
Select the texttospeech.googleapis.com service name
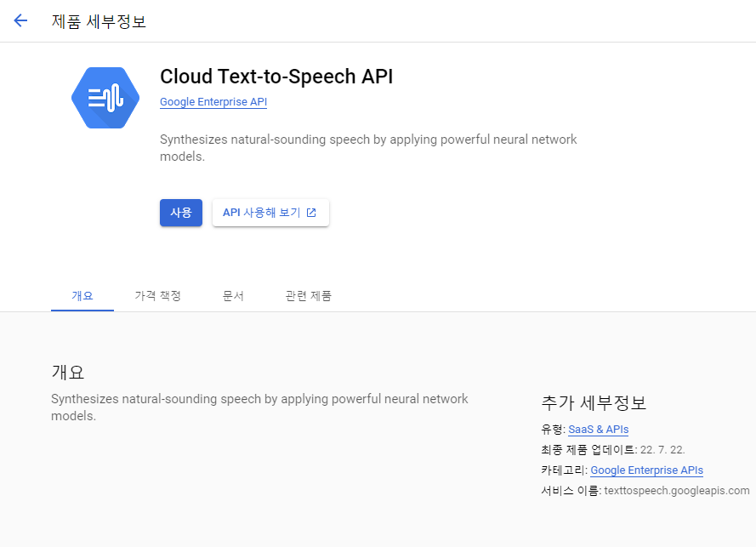click(676, 491)
